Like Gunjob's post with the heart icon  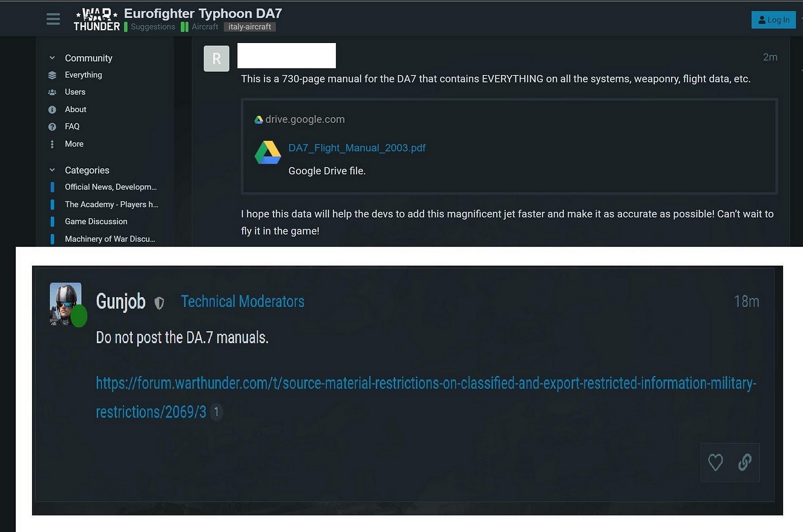click(715, 462)
